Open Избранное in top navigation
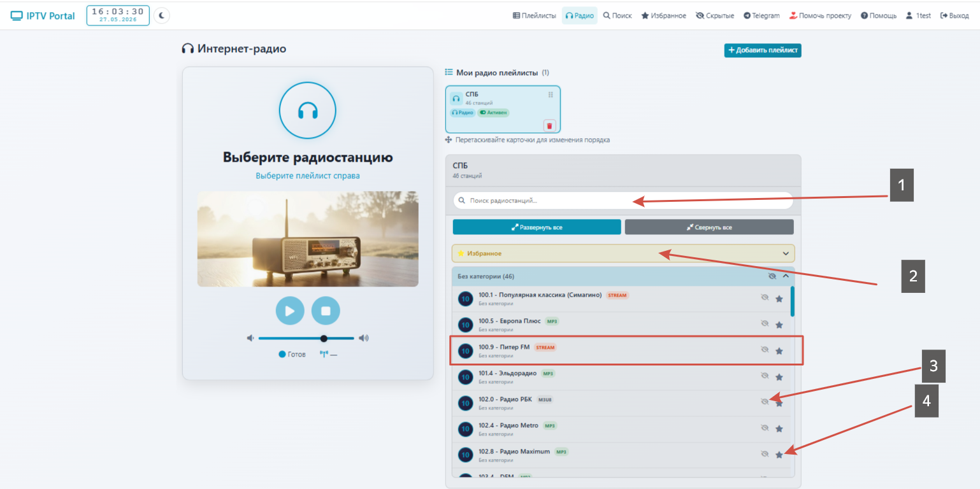The height and width of the screenshot is (489, 980). click(663, 16)
